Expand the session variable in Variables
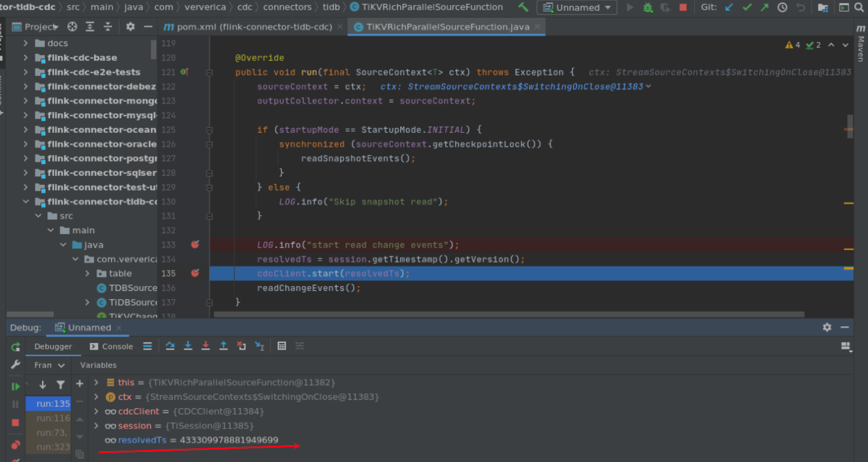This screenshot has height=462, width=868. coord(96,425)
